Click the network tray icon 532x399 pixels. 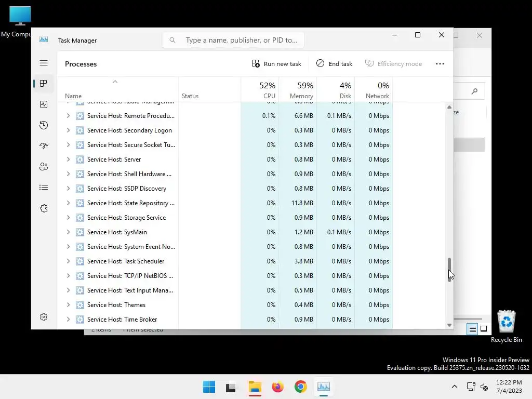471,387
